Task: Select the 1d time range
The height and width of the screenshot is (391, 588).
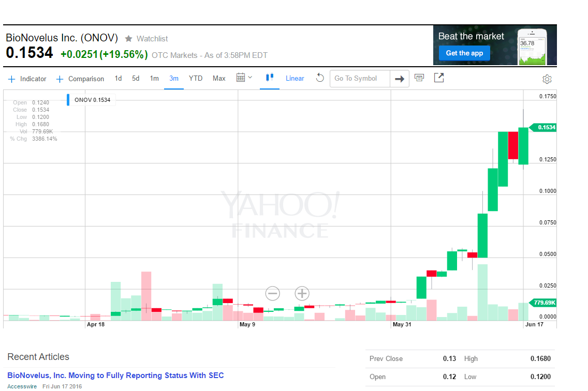Action: 118,78
